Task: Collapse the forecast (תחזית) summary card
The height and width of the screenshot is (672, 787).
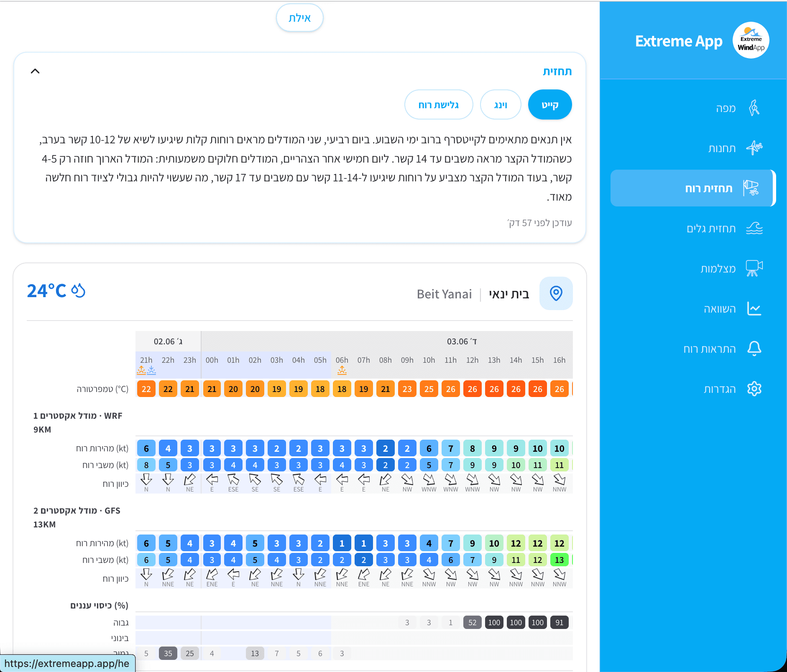Action: pos(35,71)
